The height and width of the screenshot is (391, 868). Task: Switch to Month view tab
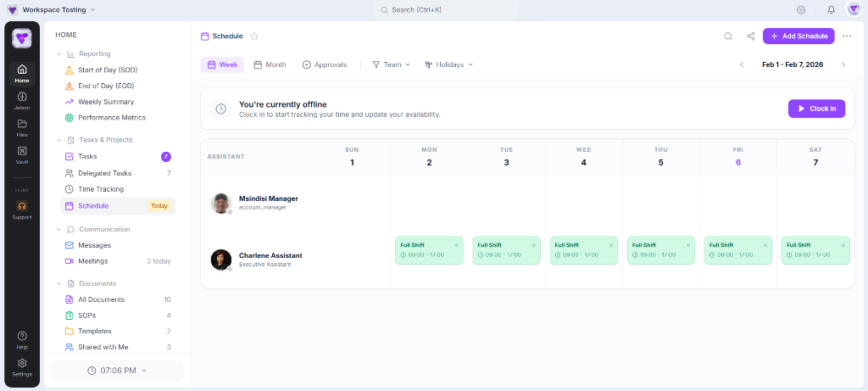[x=270, y=64]
